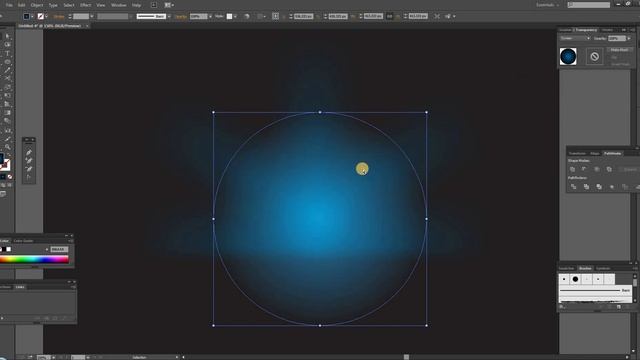Open the opacity dropdown in control bar

[210, 16]
